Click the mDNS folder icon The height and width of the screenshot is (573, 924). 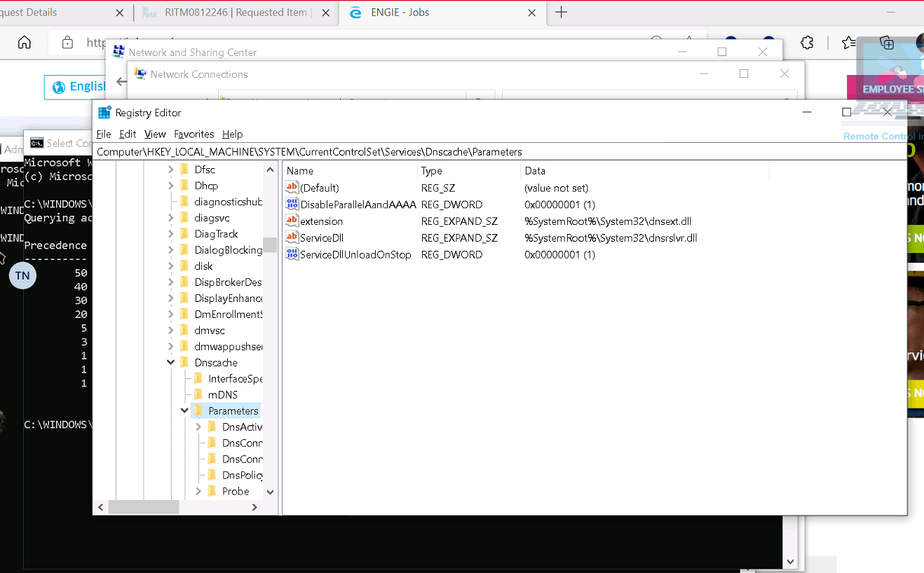point(198,395)
